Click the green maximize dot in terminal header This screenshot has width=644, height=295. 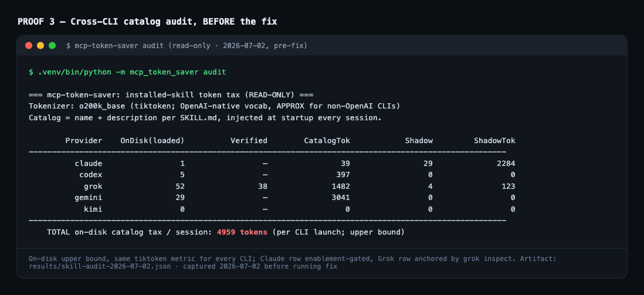click(x=52, y=46)
